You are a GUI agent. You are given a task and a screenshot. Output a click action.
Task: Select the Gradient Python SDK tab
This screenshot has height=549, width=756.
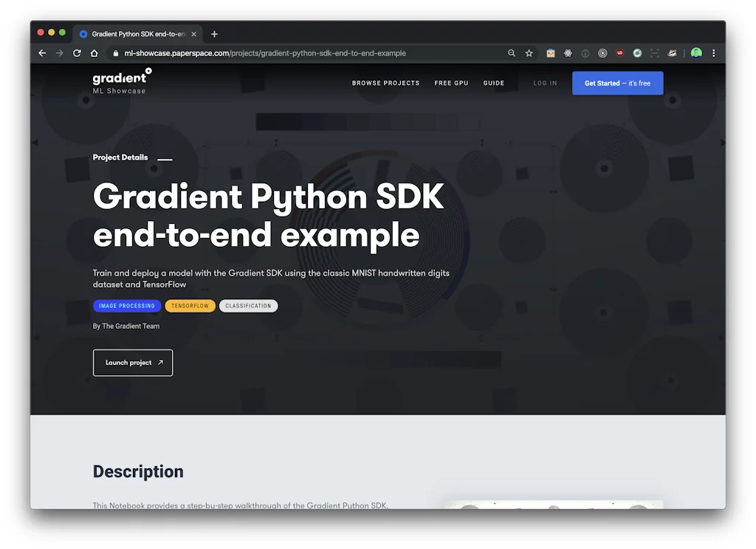click(x=138, y=34)
